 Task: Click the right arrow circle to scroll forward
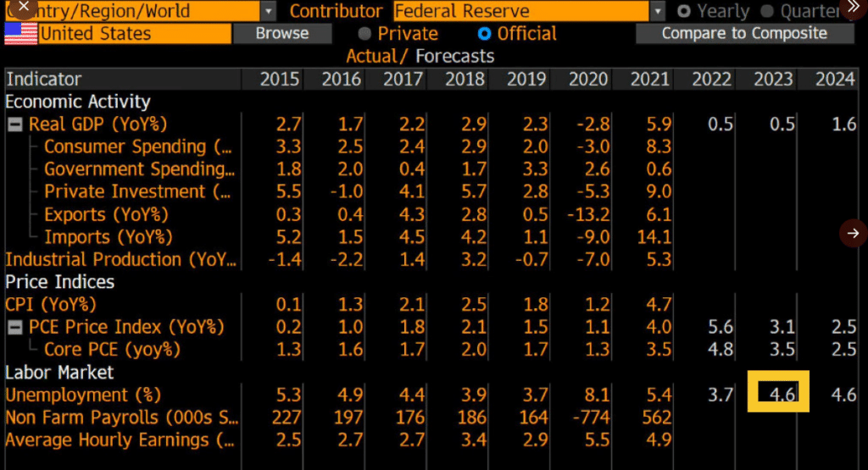click(853, 234)
